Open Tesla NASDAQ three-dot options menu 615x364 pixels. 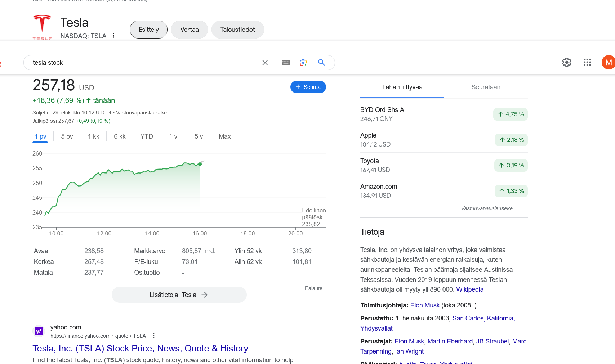113,35
